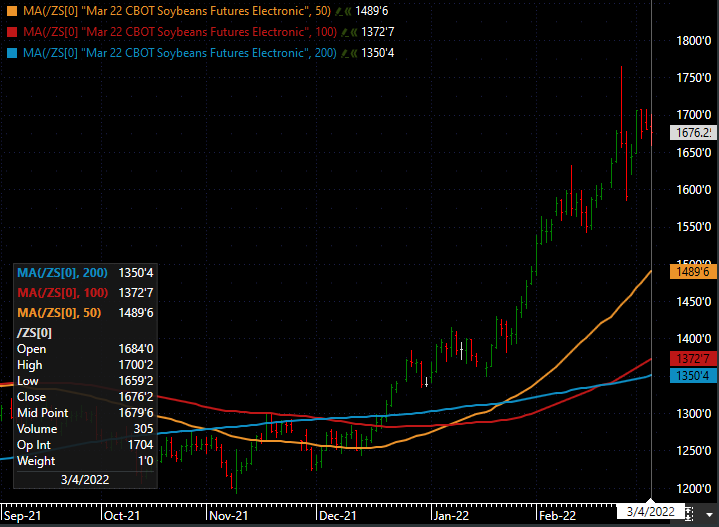The width and height of the screenshot is (719, 527).
Task: Click the pencil edit icon for MA 100
Action: pyautogui.click(x=345, y=32)
